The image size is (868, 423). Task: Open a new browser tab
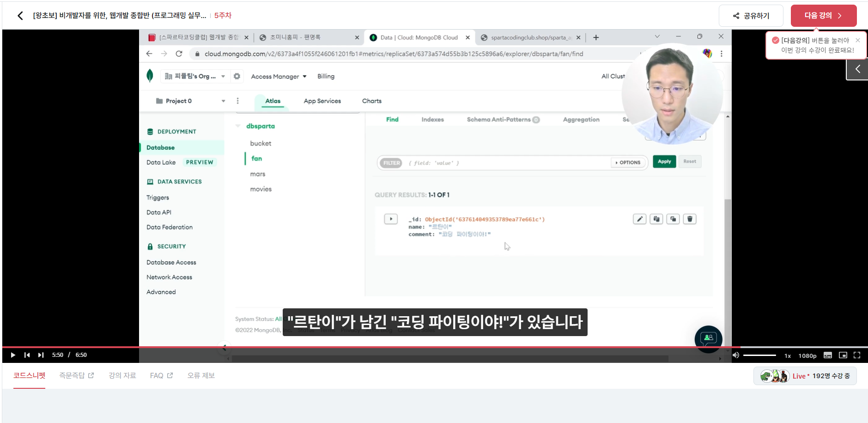coord(596,37)
